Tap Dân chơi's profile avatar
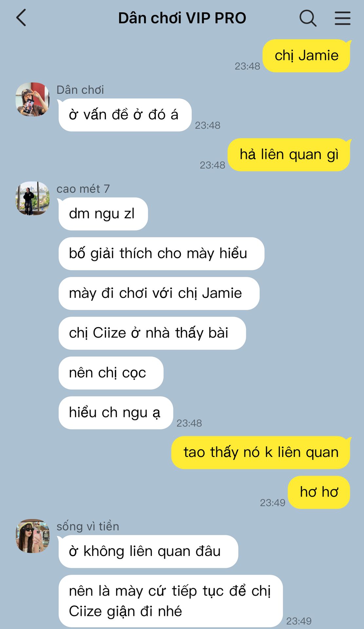The image size is (364, 629). pos(32,99)
